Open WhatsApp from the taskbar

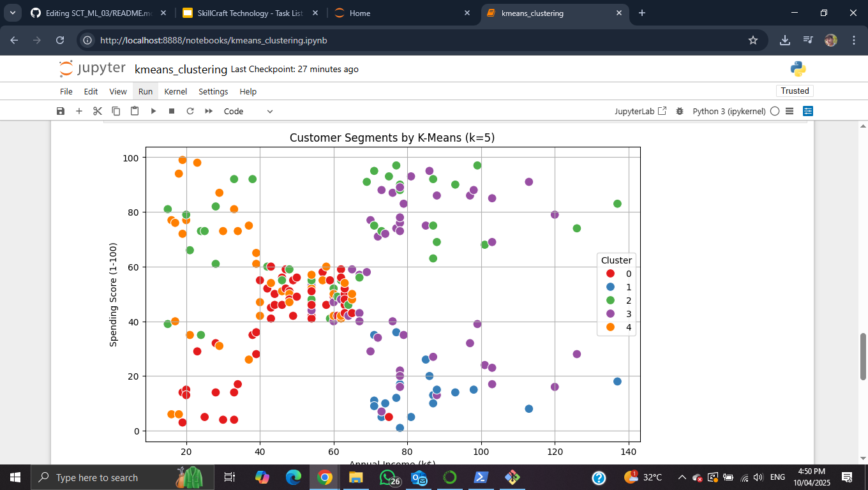(x=388, y=477)
